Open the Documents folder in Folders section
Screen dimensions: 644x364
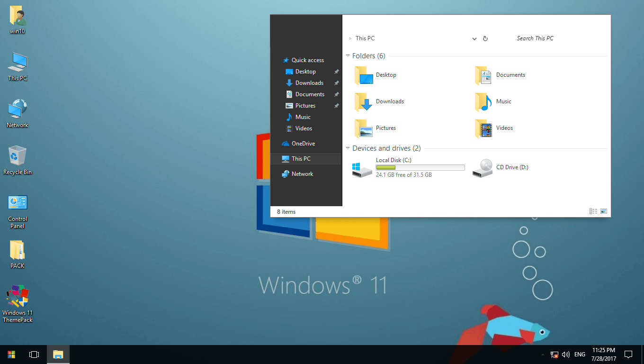pos(500,75)
